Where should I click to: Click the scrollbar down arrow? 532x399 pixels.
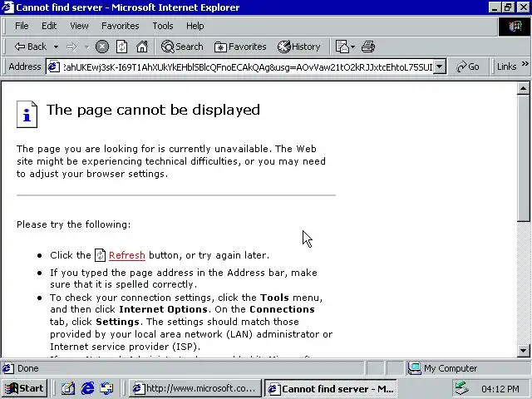pyautogui.click(x=523, y=351)
